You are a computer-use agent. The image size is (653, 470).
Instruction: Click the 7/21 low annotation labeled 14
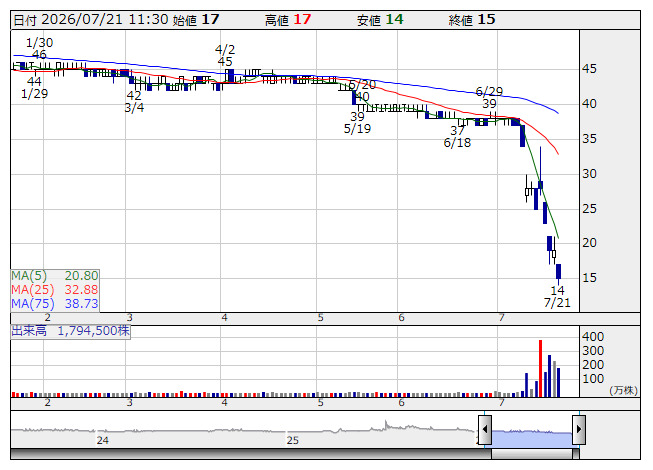click(557, 296)
